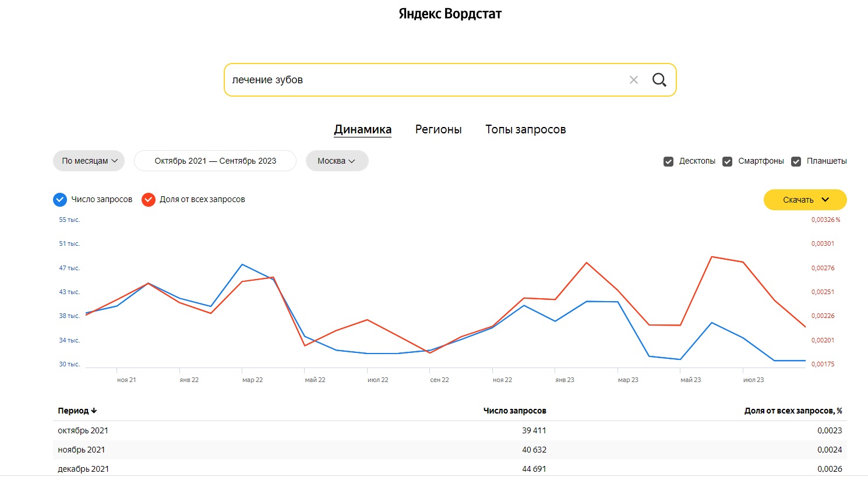Switch to the Топы запросов tab
868x477 pixels.
[x=525, y=129]
